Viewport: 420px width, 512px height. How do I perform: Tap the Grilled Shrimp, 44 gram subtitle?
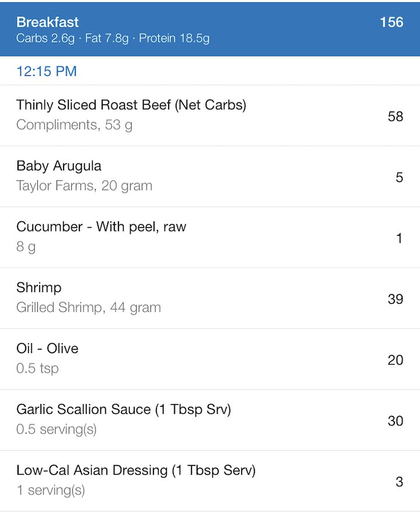point(89,308)
